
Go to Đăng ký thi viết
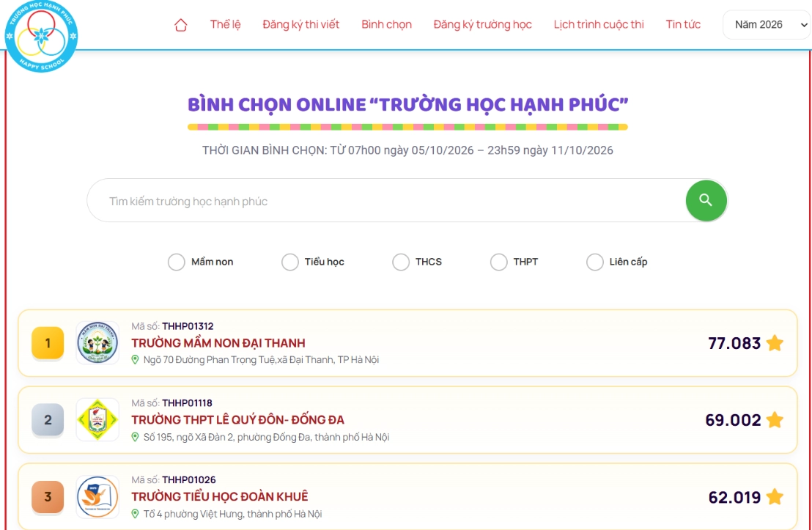point(301,24)
